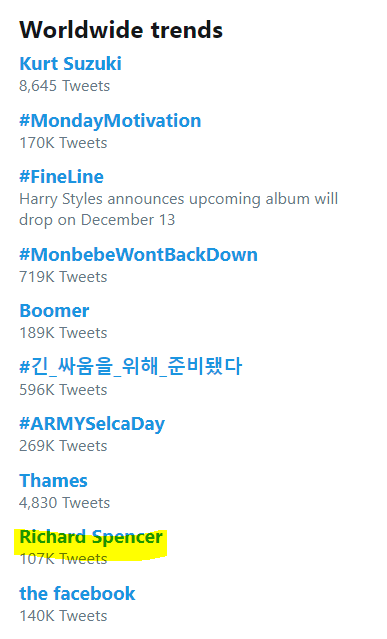Click the 8,645 Tweets count
Image resolution: width=387 pixels, height=639 pixels.
tap(64, 86)
